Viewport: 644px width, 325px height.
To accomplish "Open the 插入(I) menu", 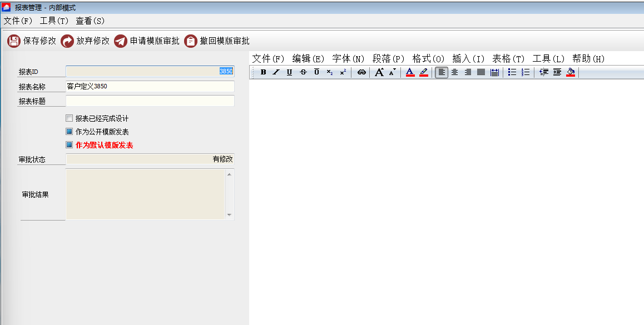I will click(x=468, y=59).
